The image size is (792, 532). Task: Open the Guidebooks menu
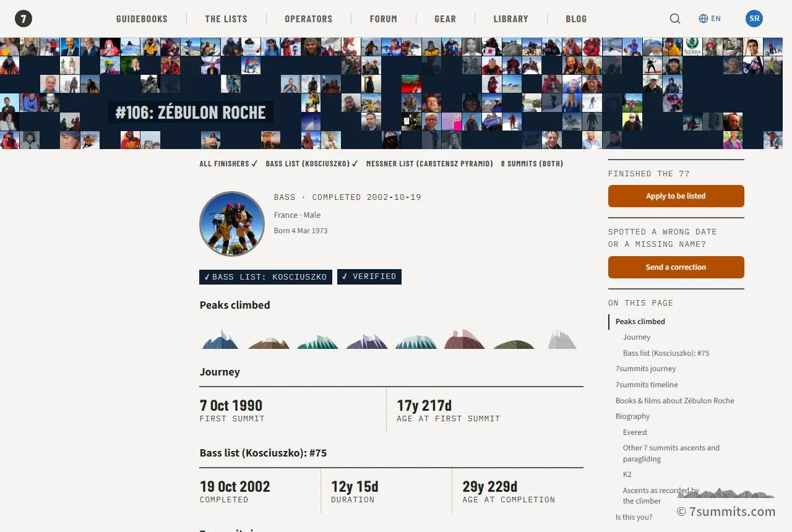pyautogui.click(x=142, y=19)
